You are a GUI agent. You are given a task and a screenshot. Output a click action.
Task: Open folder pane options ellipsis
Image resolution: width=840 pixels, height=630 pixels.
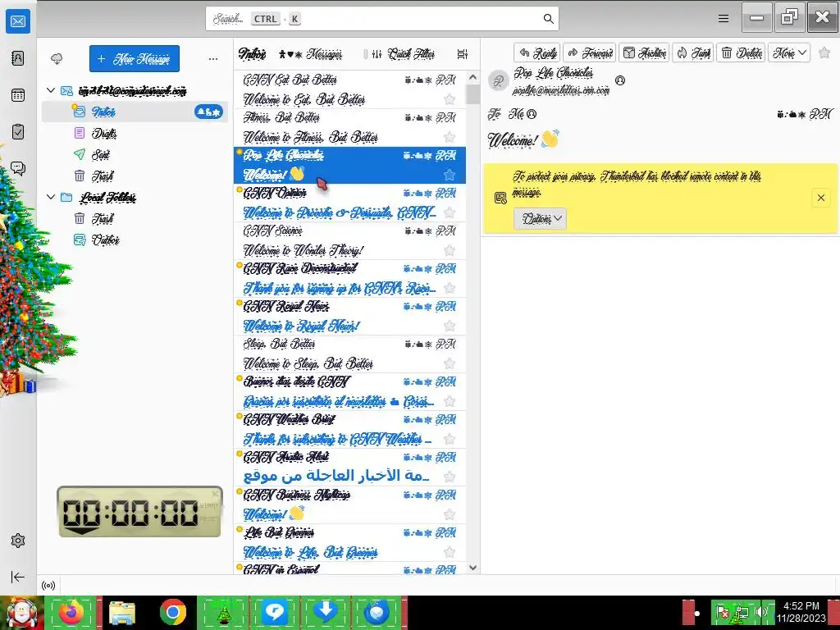[x=213, y=58]
